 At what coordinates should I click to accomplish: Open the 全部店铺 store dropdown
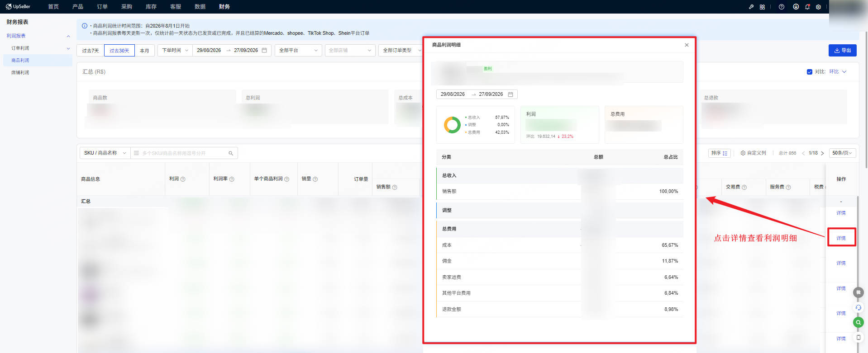pyautogui.click(x=350, y=51)
